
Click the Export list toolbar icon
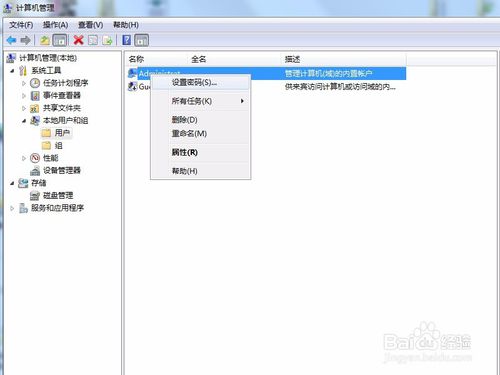(x=107, y=40)
